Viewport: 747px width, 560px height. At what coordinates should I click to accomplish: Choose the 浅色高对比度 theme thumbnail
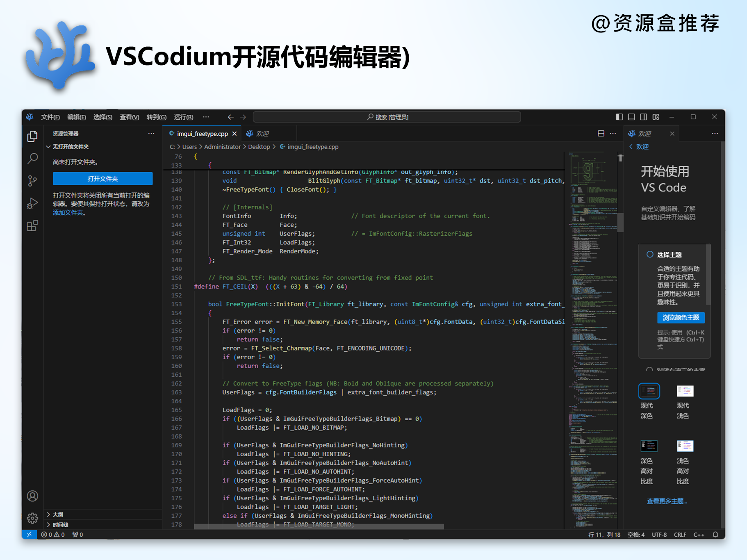coord(685,446)
